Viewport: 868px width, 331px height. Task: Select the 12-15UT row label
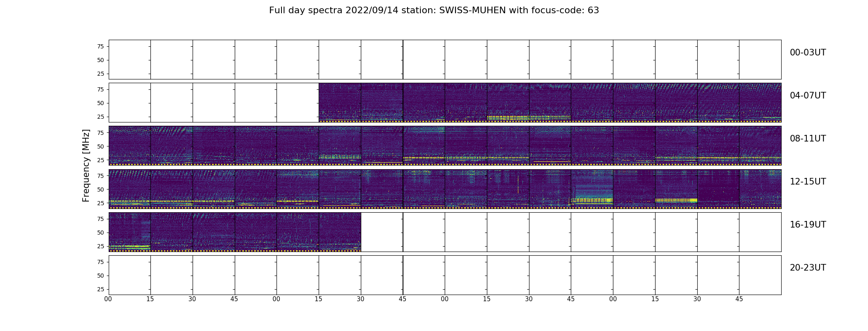click(x=808, y=182)
